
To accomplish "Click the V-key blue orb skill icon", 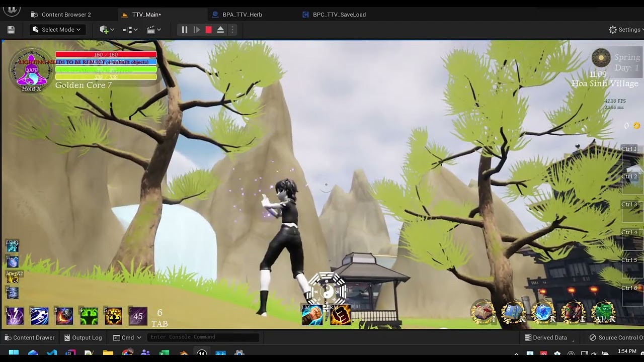I will 13,261.
